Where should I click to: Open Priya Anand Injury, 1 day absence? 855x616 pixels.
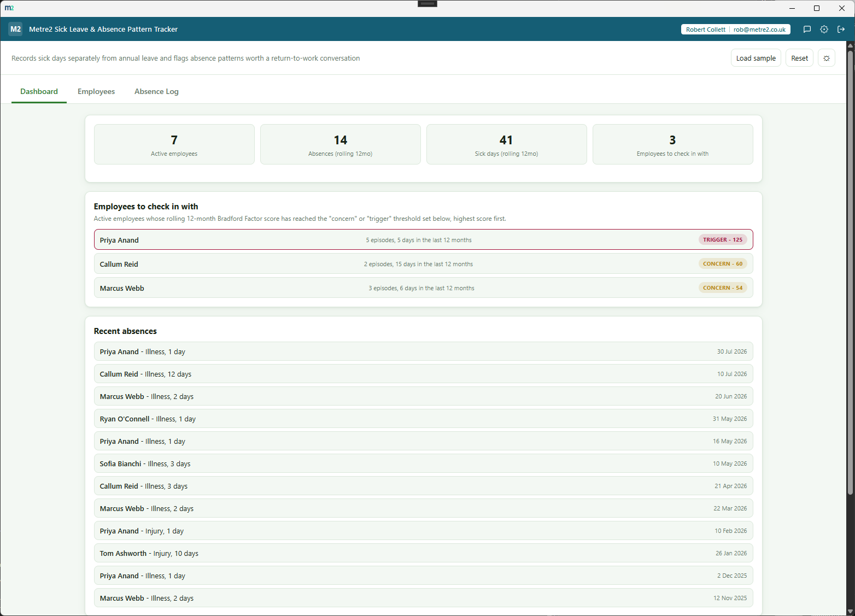(x=424, y=531)
